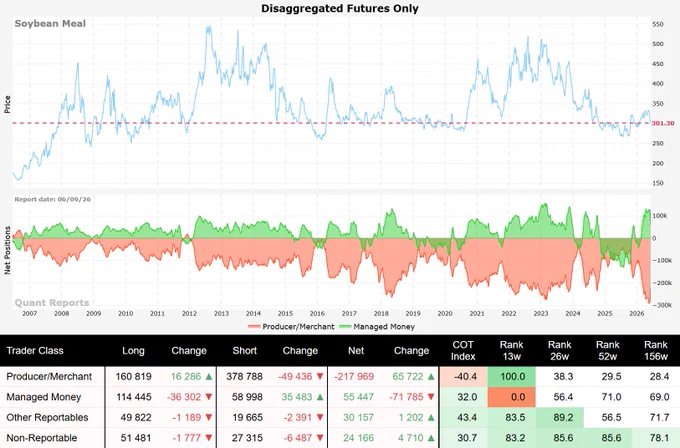The width and height of the screenshot is (680, 448).
Task: Click the Soybean Meal chart label
Action: click(x=50, y=23)
